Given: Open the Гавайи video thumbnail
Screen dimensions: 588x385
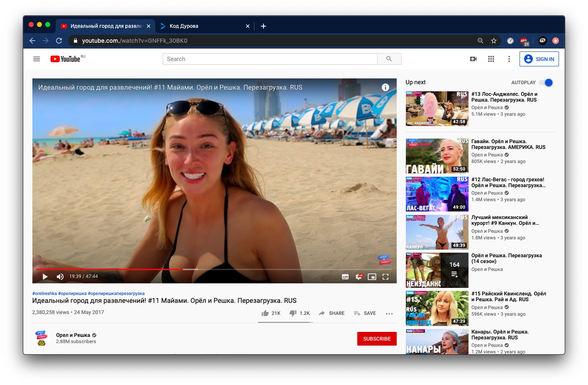Looking at the screenshot, I should (437, 156).
